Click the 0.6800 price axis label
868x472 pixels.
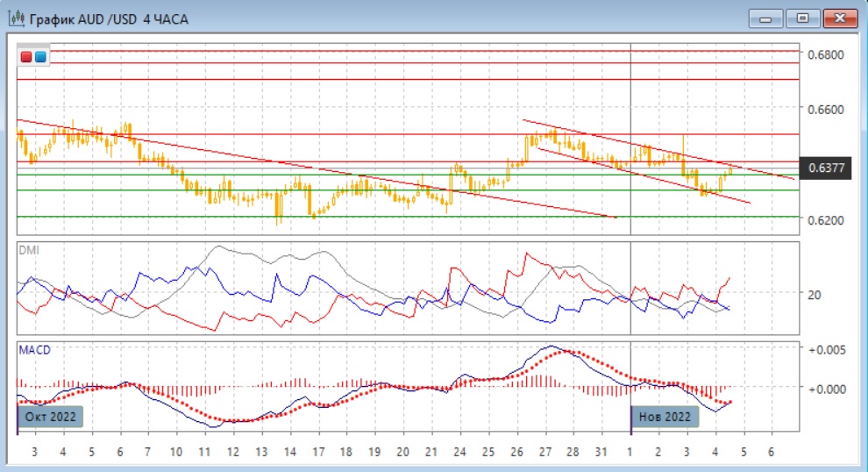tap(824, 54)
